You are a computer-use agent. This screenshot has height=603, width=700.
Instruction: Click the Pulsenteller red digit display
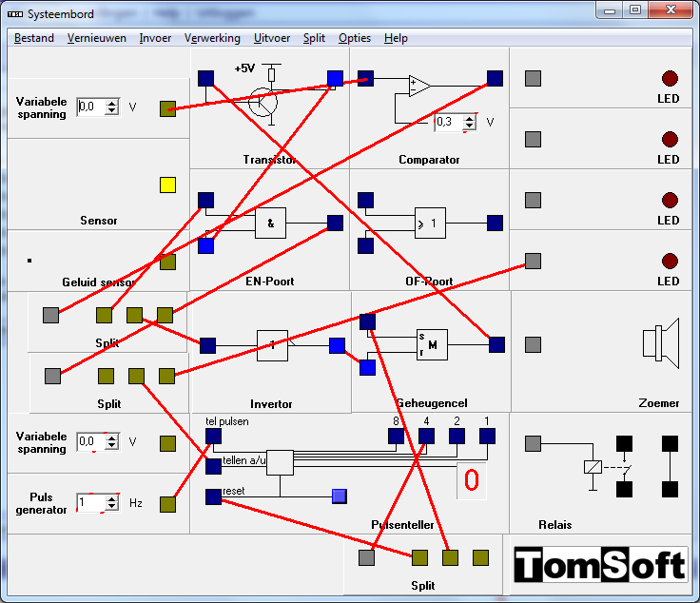[472, 481]
